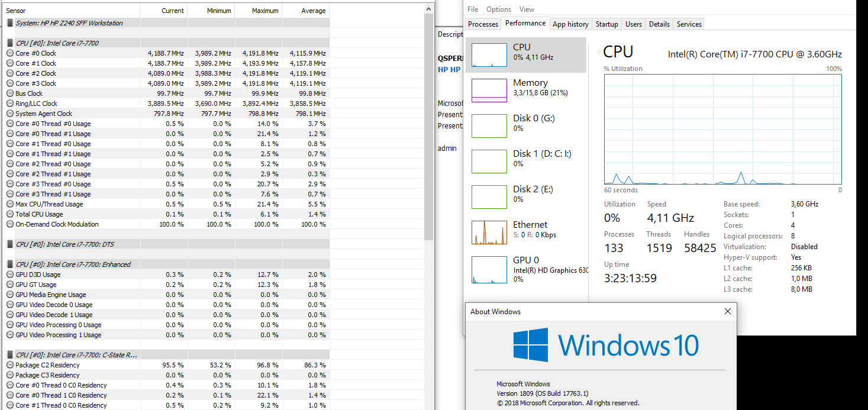Switch to the App history tab
Viewport: 868px width, 410px height.
[x=570, y=24]
